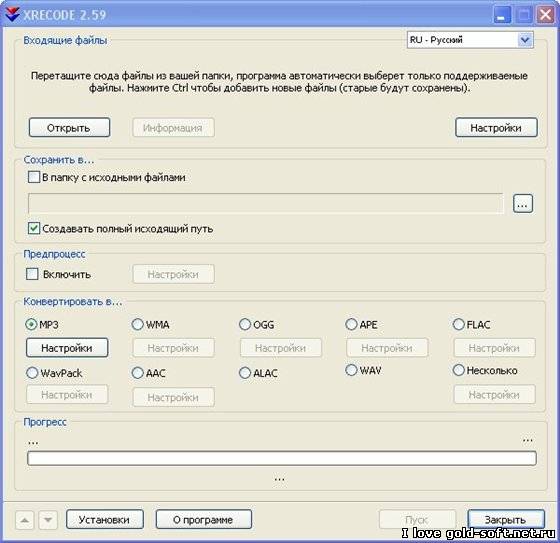Click the conversion progress bar

(x=282, y=458)
